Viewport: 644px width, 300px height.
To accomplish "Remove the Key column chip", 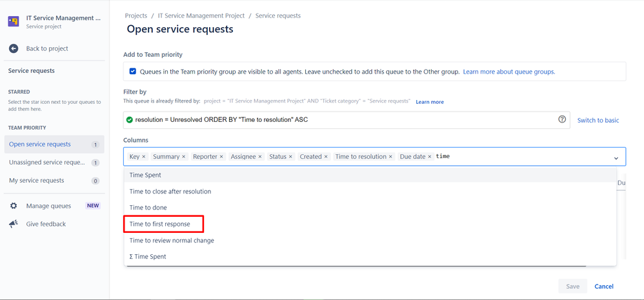I will (144, 157).
